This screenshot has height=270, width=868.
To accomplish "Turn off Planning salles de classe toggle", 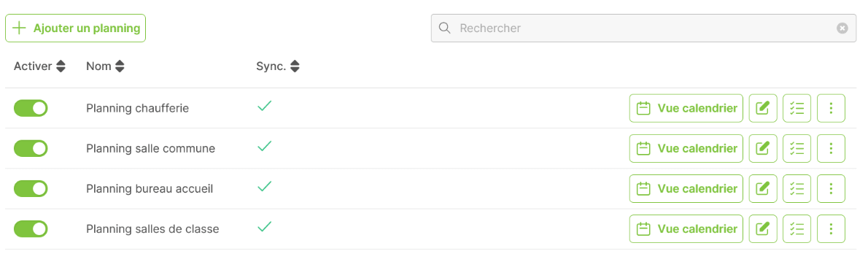I will 31,228.
